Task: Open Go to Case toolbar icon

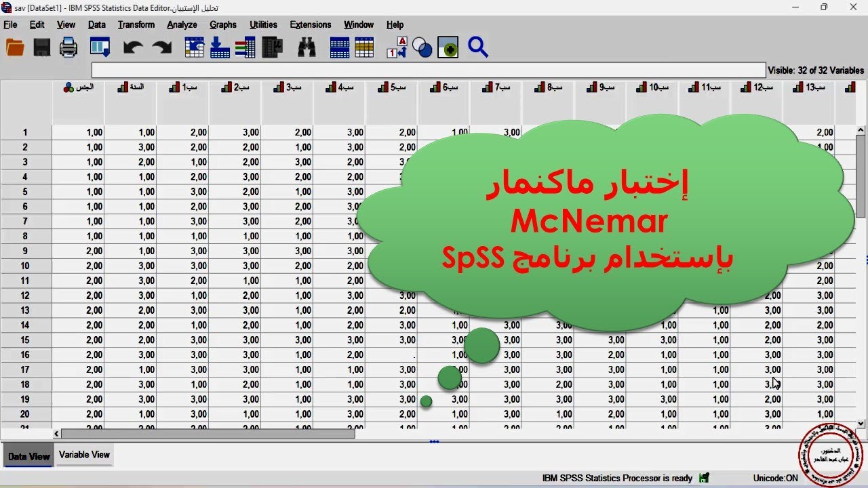Action: coord(195,47)
